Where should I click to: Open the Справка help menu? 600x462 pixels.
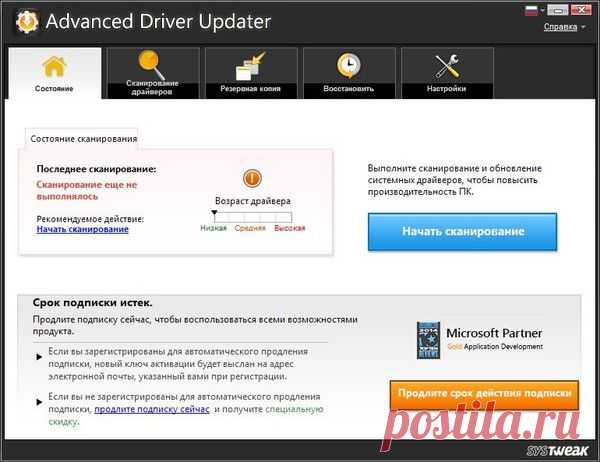(560, 27)
